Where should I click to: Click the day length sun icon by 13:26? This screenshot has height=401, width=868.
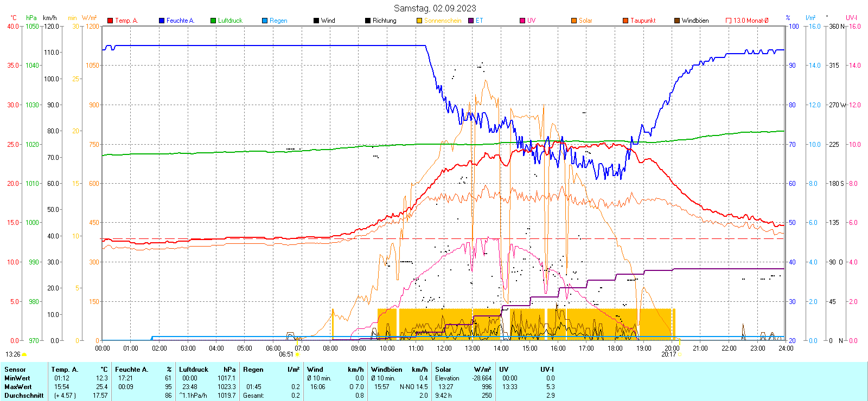[x=24, y=354]
